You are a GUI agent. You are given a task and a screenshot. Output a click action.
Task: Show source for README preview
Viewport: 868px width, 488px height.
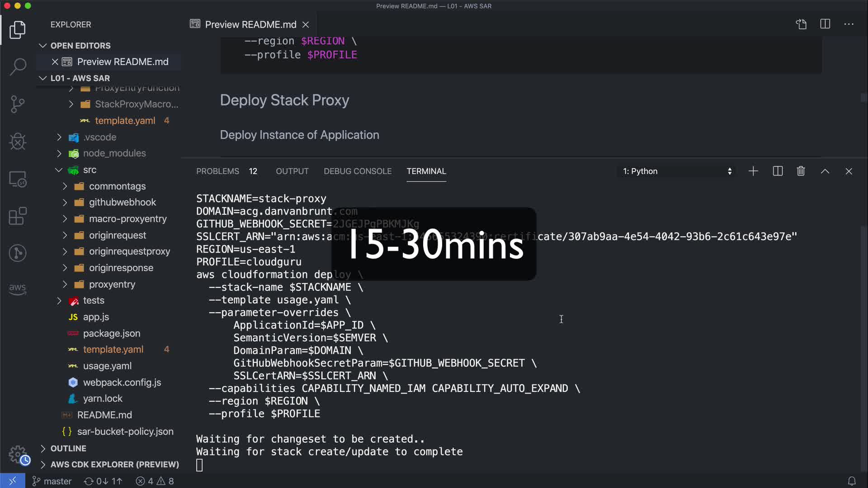801,24
